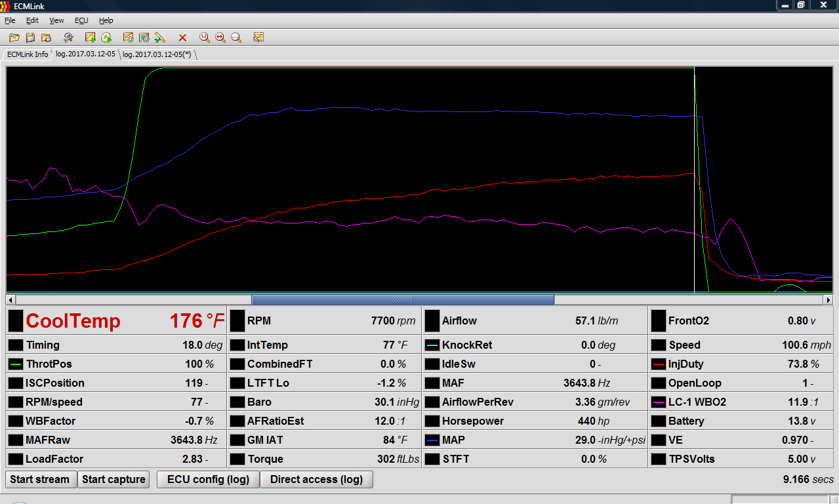Open the ECU menu
Viewport: 839px width, 504px height.
pyautogui.click(x=81, y=20)
